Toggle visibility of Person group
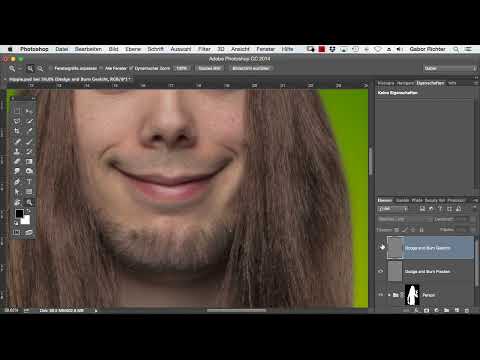The height and width of the screenshot is (360, 480). coord(381,295)
